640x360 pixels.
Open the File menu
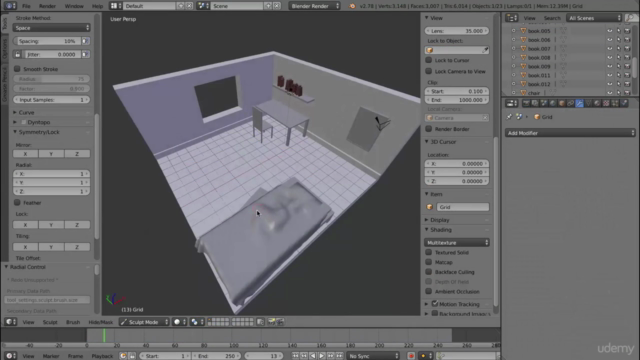pos(26,6)
